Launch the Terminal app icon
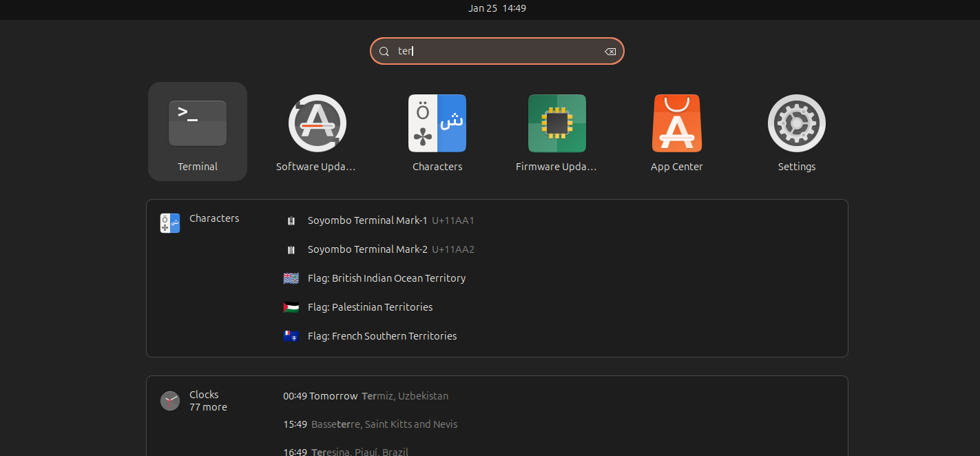980x456 pixels. pos(198,124)
